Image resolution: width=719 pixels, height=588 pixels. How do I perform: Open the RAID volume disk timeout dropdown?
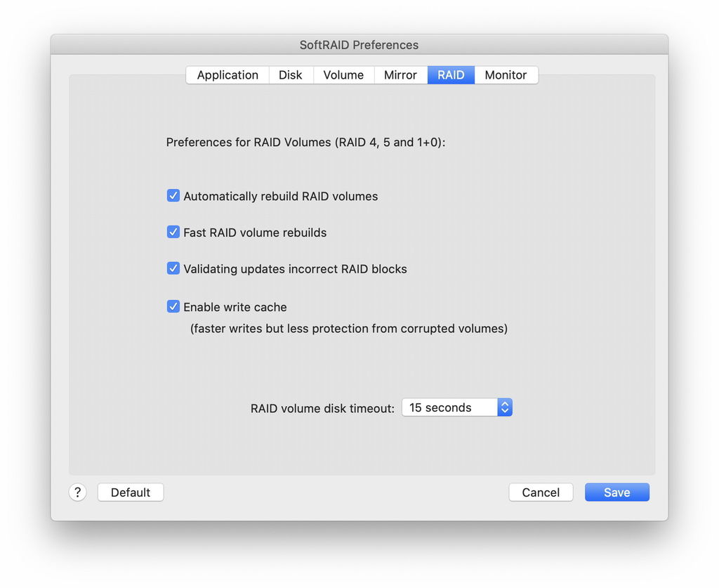(456, 407)
